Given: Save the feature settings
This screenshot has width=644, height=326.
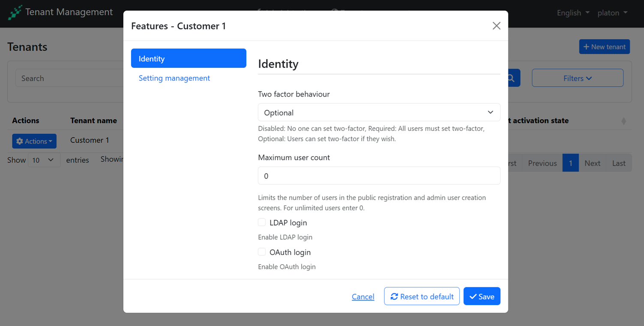Looking at the screenshot, I should point(482,296).
